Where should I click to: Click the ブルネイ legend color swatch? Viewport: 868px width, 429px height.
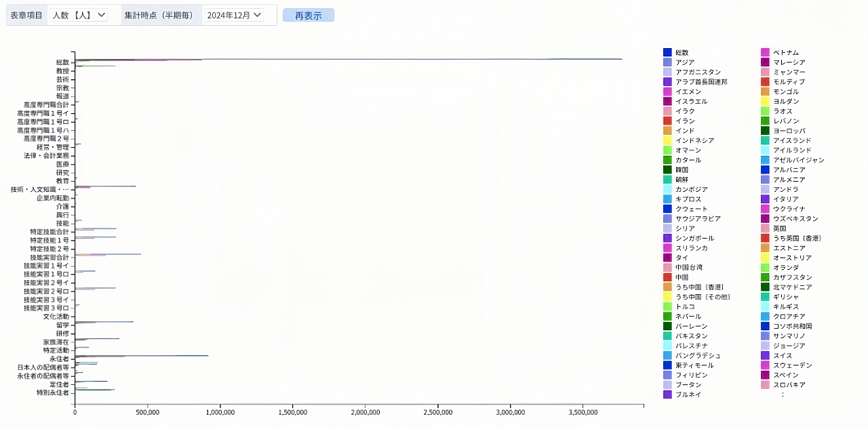[667, 394]
